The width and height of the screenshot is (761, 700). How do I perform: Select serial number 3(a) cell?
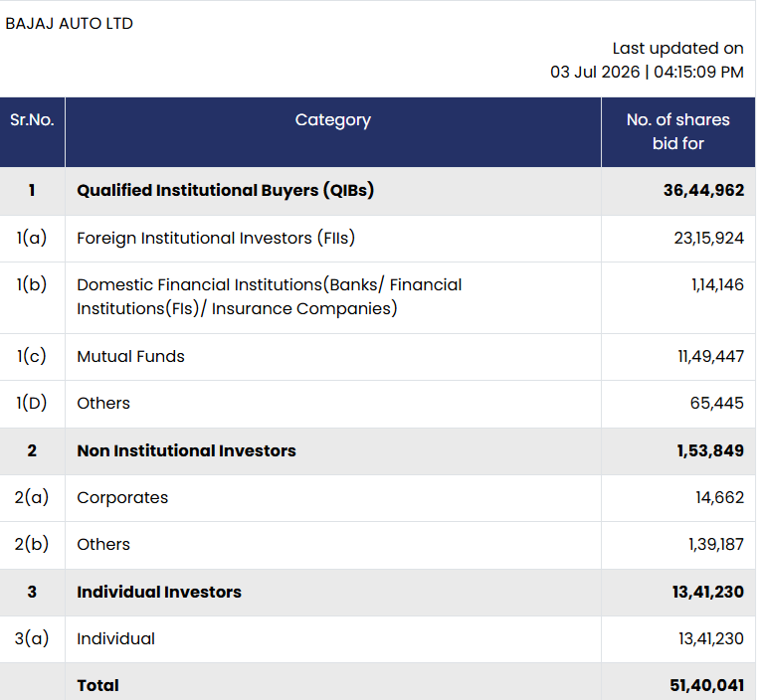[32, 639]
